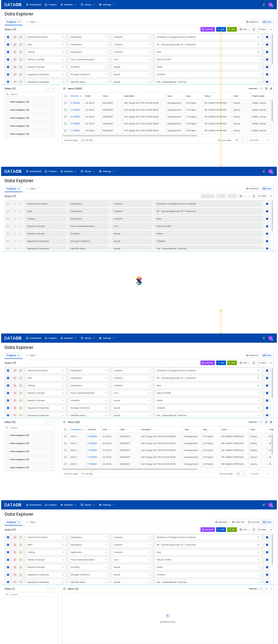Click panel icon left of Items (50)

[x=64, y=422]
